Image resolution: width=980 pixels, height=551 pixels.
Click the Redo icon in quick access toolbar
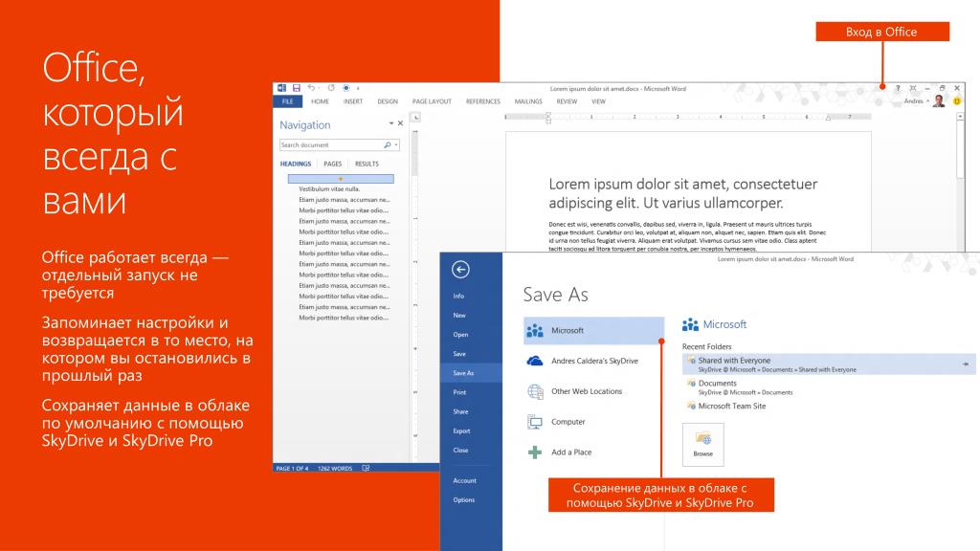(331, 88)
